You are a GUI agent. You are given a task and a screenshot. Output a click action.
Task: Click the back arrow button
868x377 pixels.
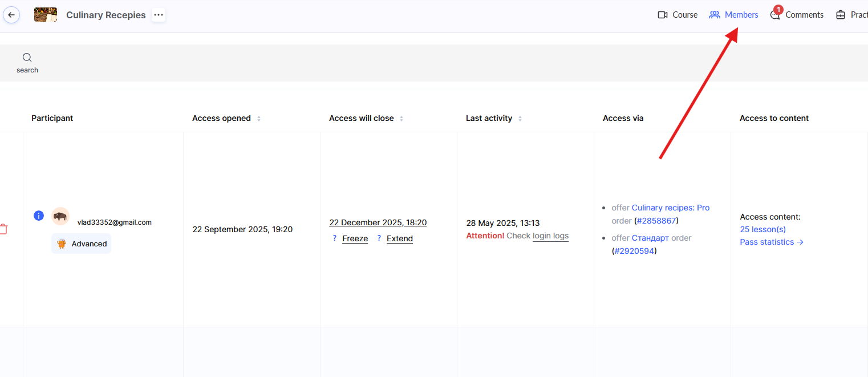pyautogui.click(x=11, y=15)
